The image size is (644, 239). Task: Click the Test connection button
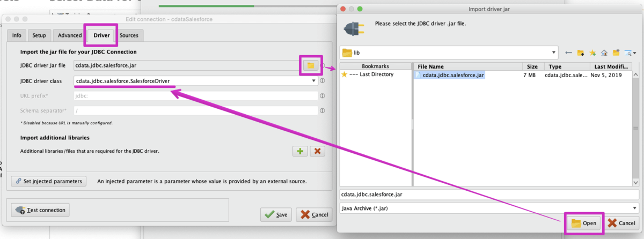(40, 210)
